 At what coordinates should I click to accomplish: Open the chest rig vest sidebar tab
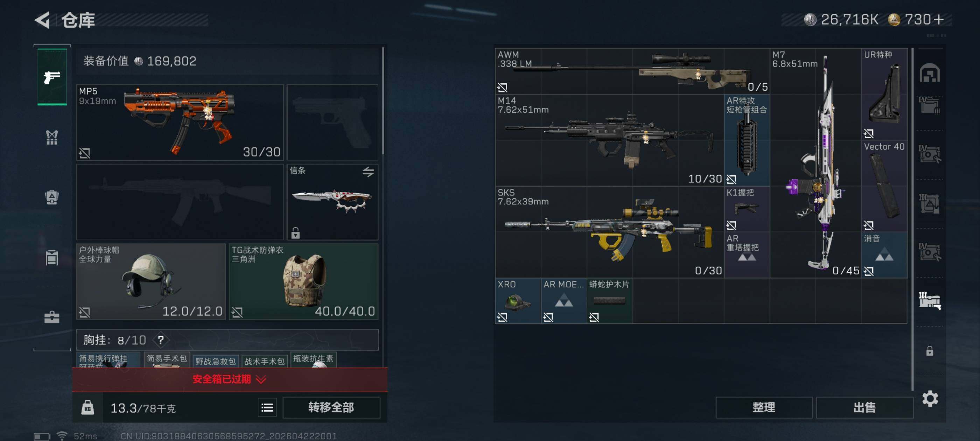52,137
